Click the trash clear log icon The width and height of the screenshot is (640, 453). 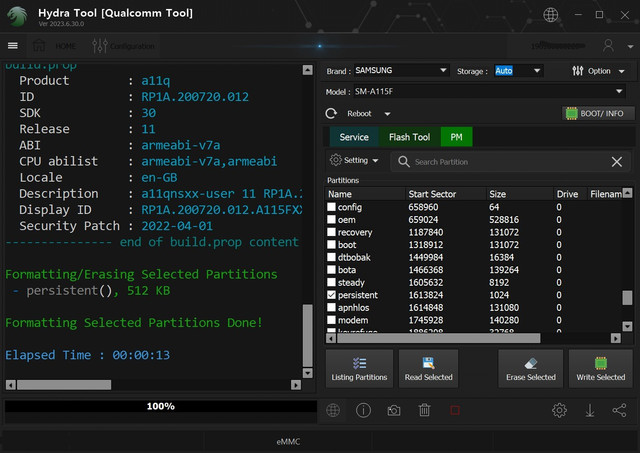point(424,410)
